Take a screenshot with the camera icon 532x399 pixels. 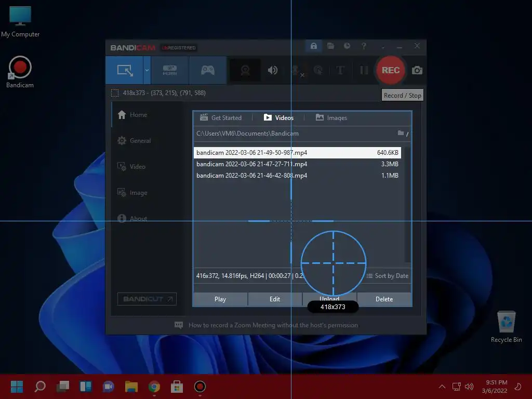click(417, 70)
